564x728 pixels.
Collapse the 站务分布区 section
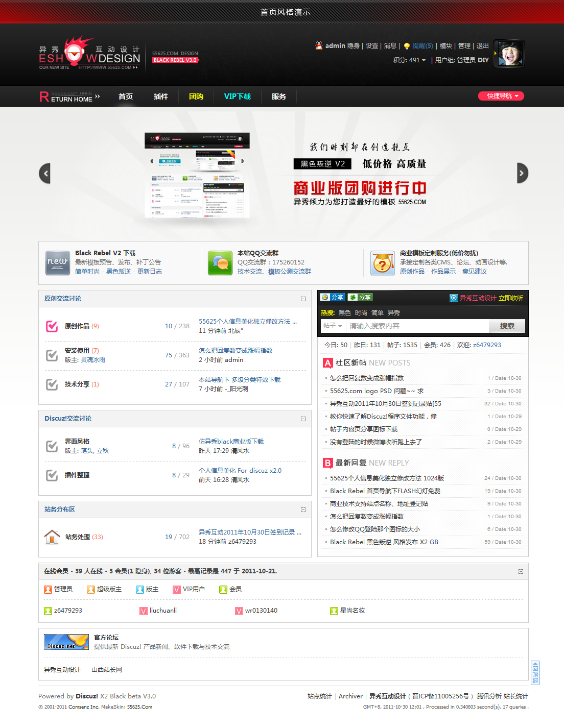[x=303, y=509]
